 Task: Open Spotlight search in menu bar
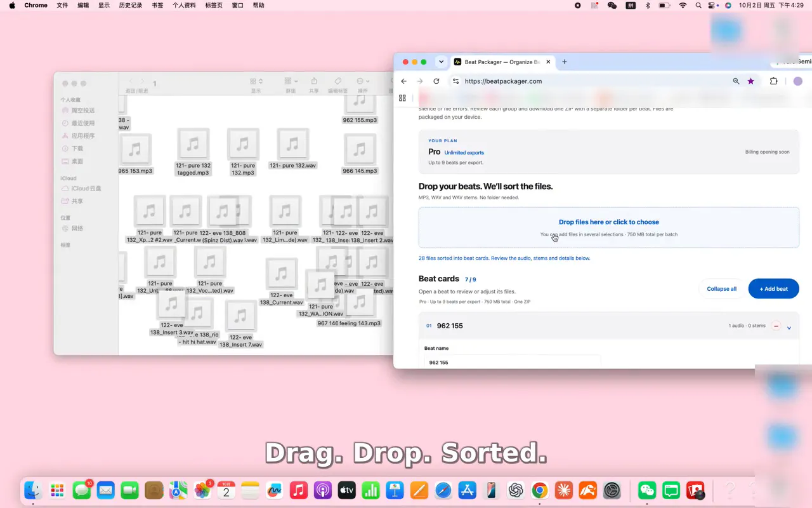pyautogui.click(x=698, y=5)
